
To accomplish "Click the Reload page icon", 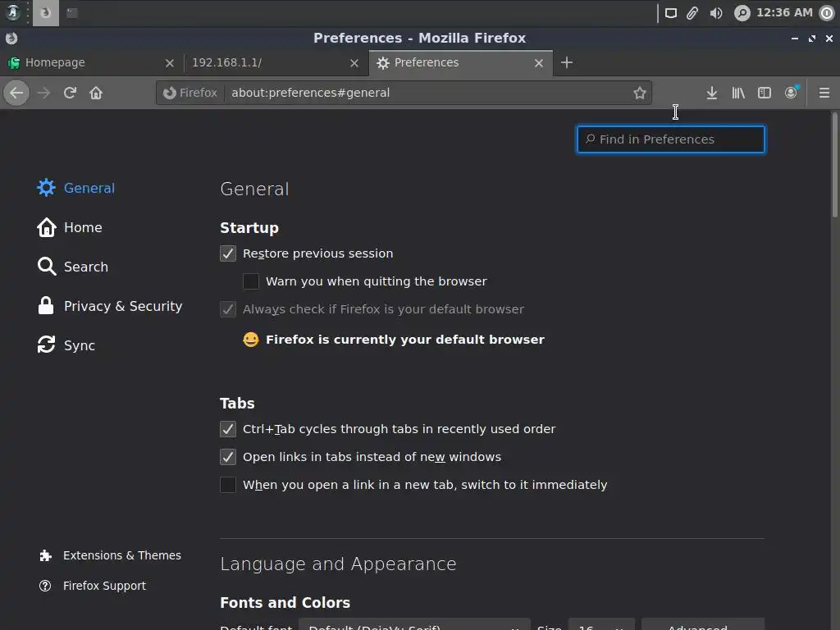I will tap(70, 93).
